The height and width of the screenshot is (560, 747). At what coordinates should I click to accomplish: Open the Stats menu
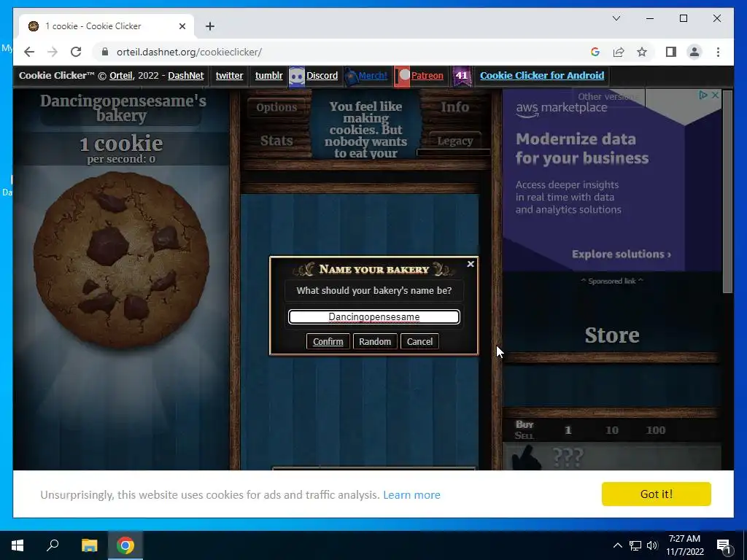(x=276, y=141)
